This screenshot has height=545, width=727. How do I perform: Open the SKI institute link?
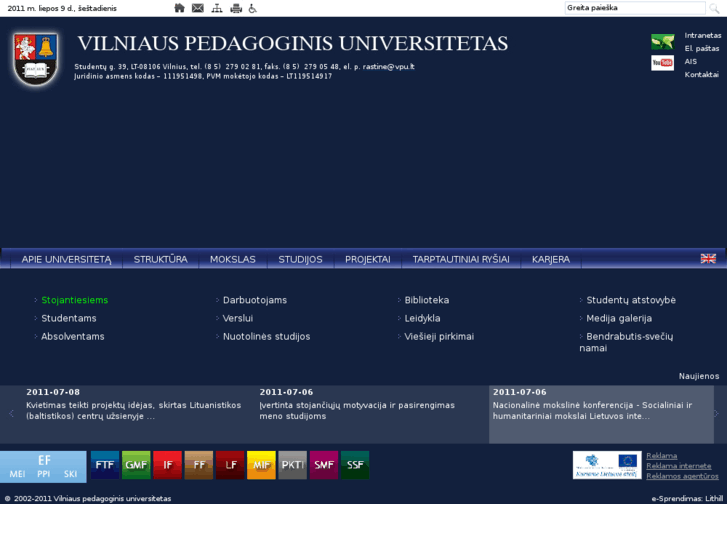coord(70,474)
